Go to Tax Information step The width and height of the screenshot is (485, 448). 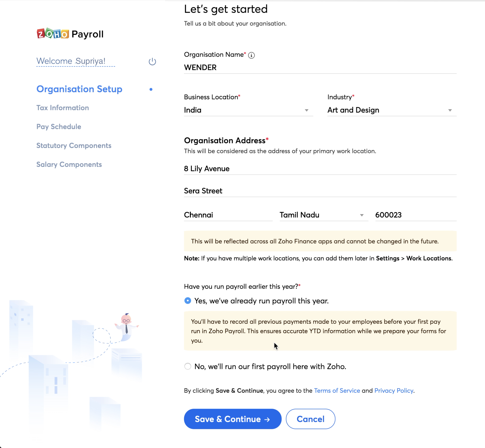tap(63, 108)
